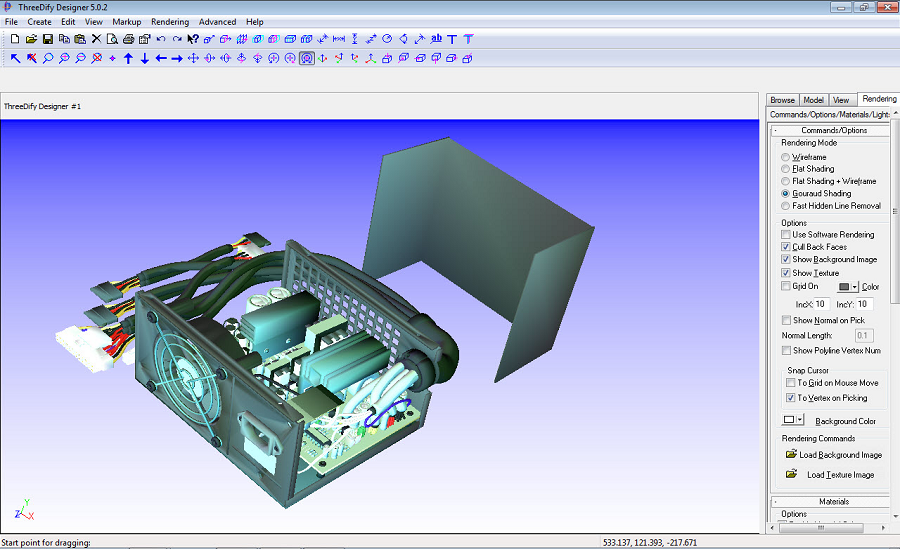
Task: Click the IncX value input field
Action: 820,304
